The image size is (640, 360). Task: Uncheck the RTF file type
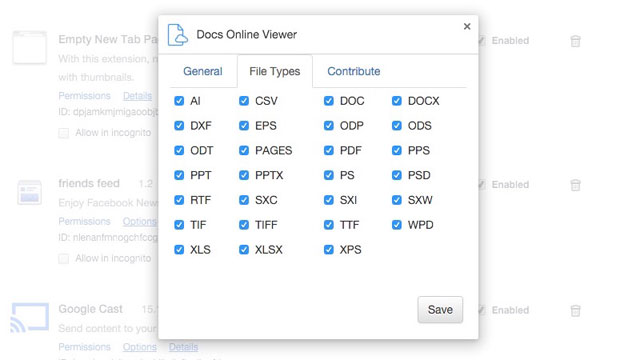pyautogui.click(x=179, y=200)
